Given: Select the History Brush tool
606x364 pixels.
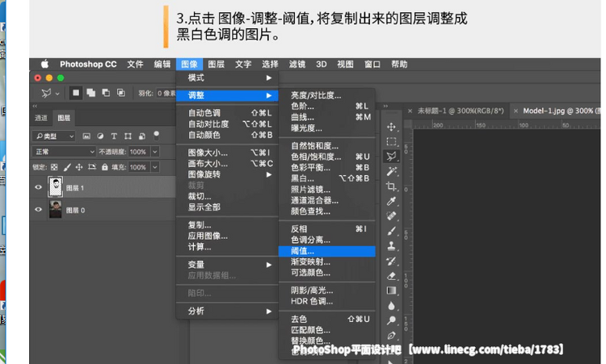Looking at the screenshot, I should point(391,261).
